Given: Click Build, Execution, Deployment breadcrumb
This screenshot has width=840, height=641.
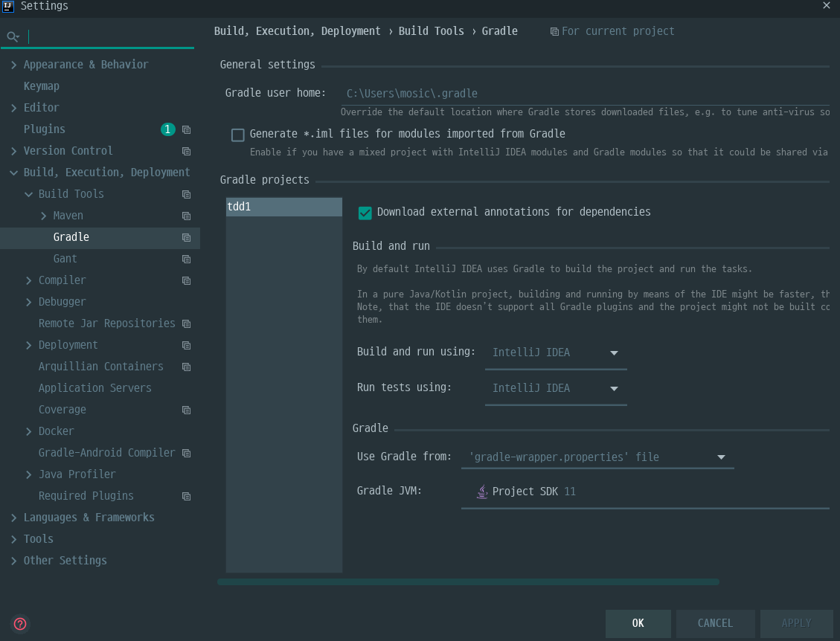Looking at the screenshot, I should tap(298, 31).
